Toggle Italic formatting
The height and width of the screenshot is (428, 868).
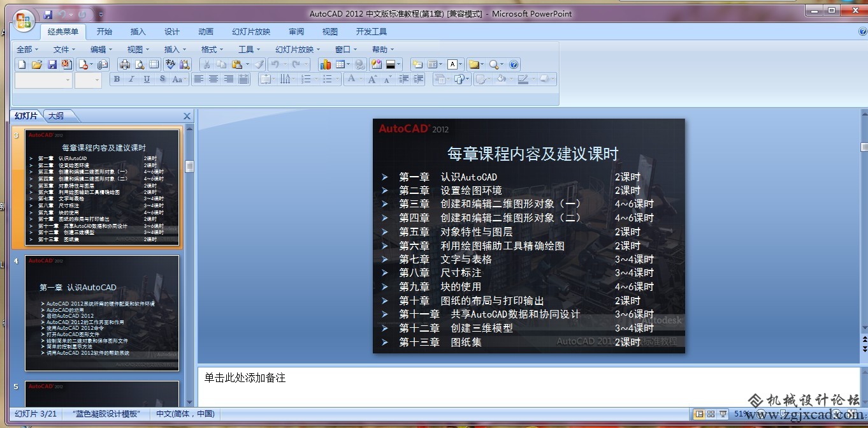tap(131, 79)
